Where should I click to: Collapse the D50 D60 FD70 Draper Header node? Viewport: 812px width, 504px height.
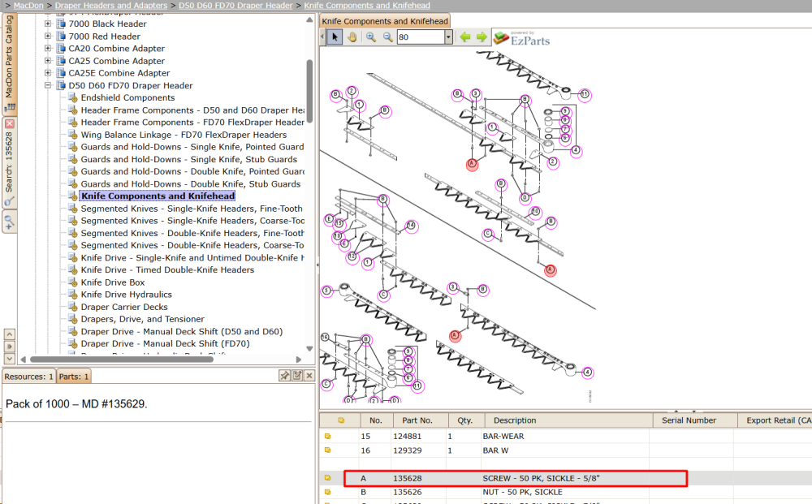[x=48, y=85]
